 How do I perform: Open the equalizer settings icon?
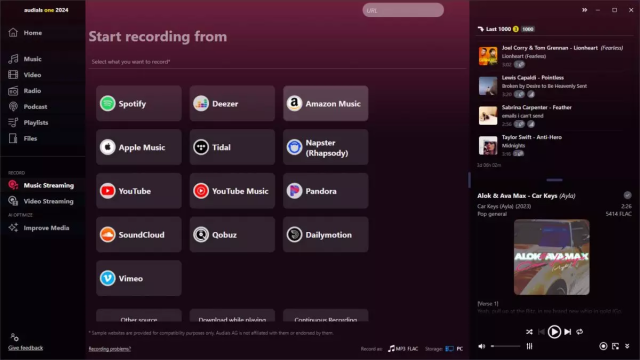(529, 346)
